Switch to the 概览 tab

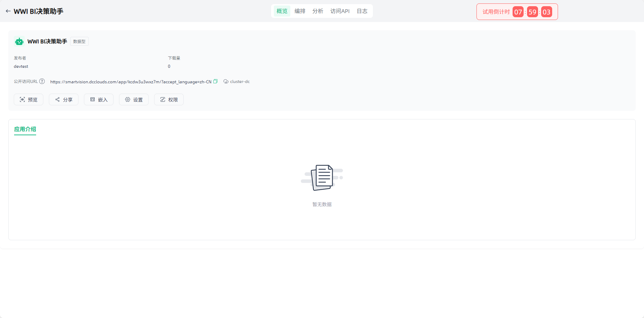(282, 11)
